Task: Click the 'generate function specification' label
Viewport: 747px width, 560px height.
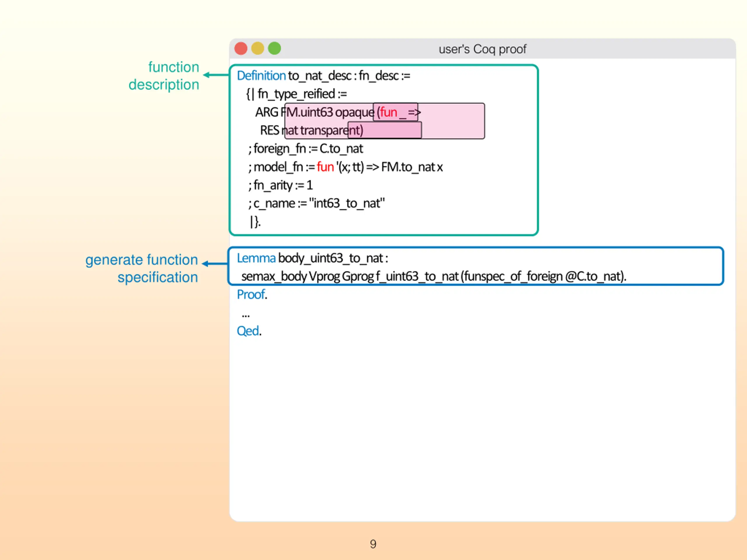Action: (142, 268)
